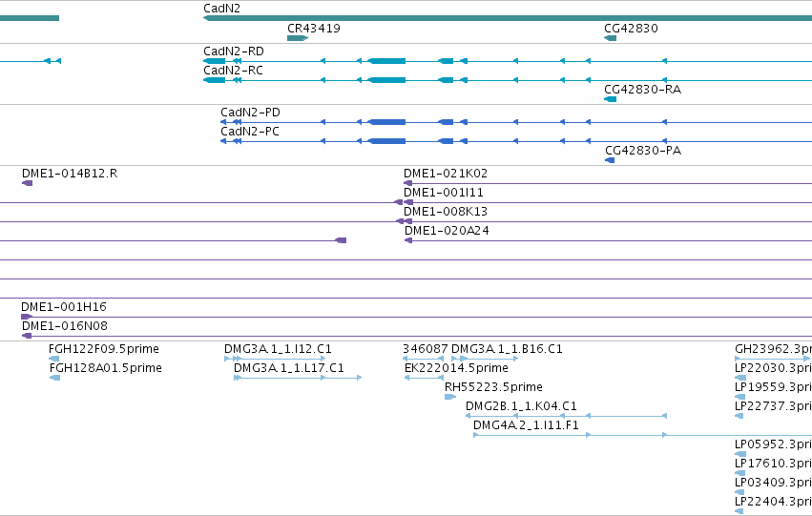The width and height of the screenshot is (812, 516).
Task: Click the DMG4A.2_1.I11.F1 label
Action: 526,425
